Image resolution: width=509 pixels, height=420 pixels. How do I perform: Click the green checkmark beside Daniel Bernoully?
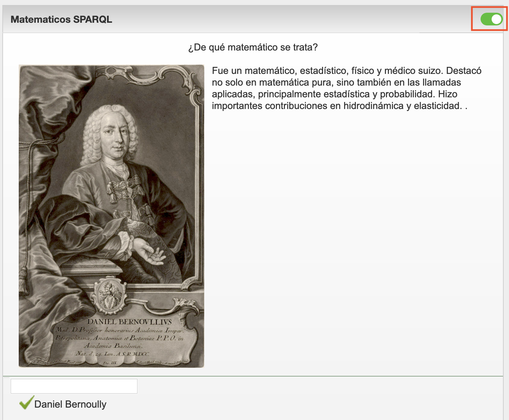(x=26, y=403)
